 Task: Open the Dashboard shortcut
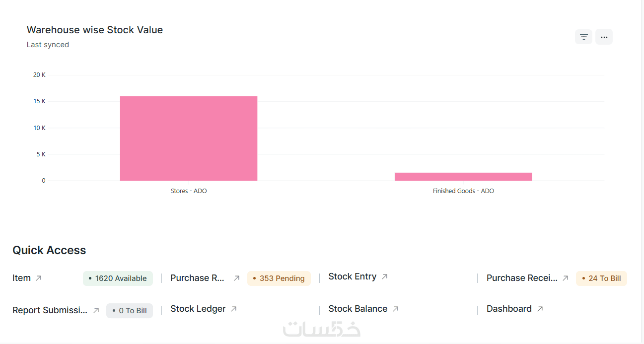[509, 309]
